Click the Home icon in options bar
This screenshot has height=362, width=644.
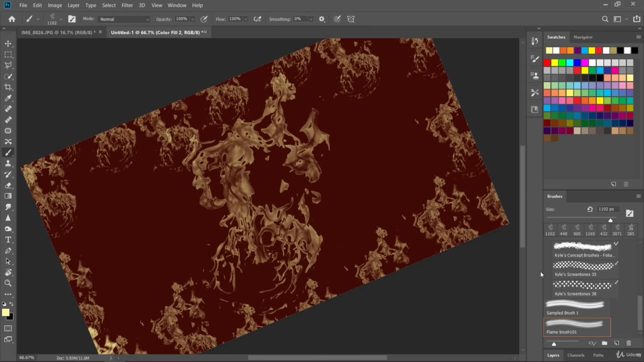pos(12,19)
